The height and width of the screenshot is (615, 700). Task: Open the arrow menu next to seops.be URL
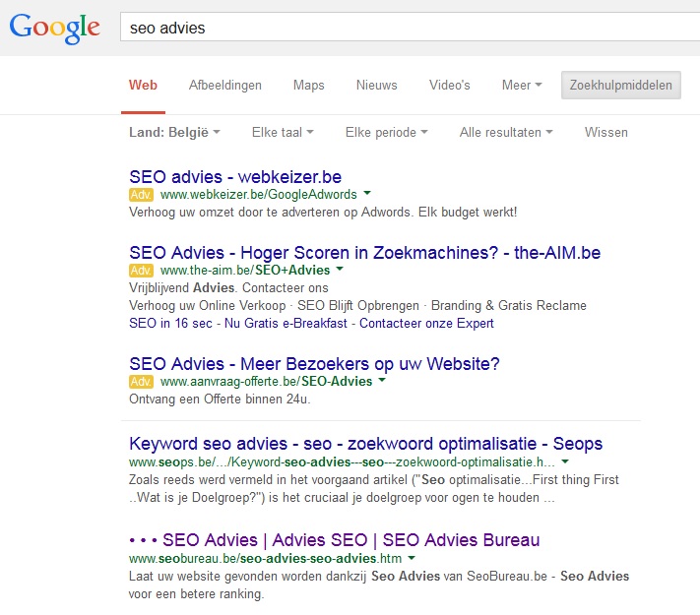565,461
